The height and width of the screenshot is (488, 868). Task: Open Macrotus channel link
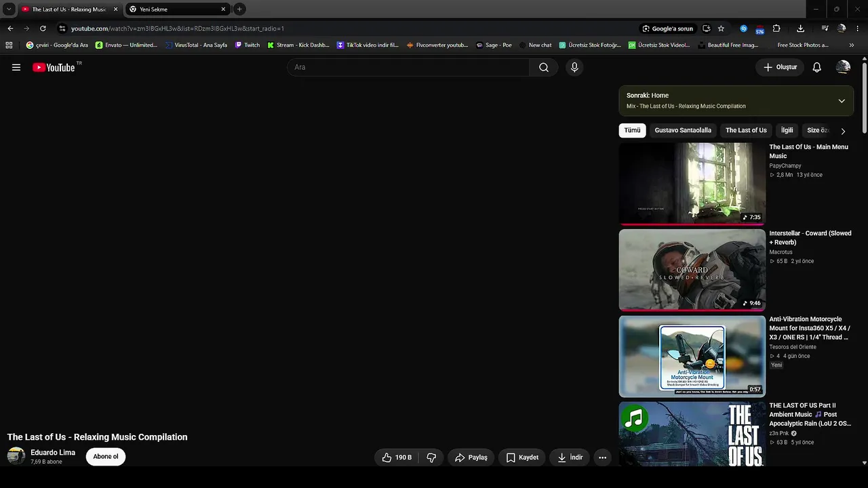(781, 252)
